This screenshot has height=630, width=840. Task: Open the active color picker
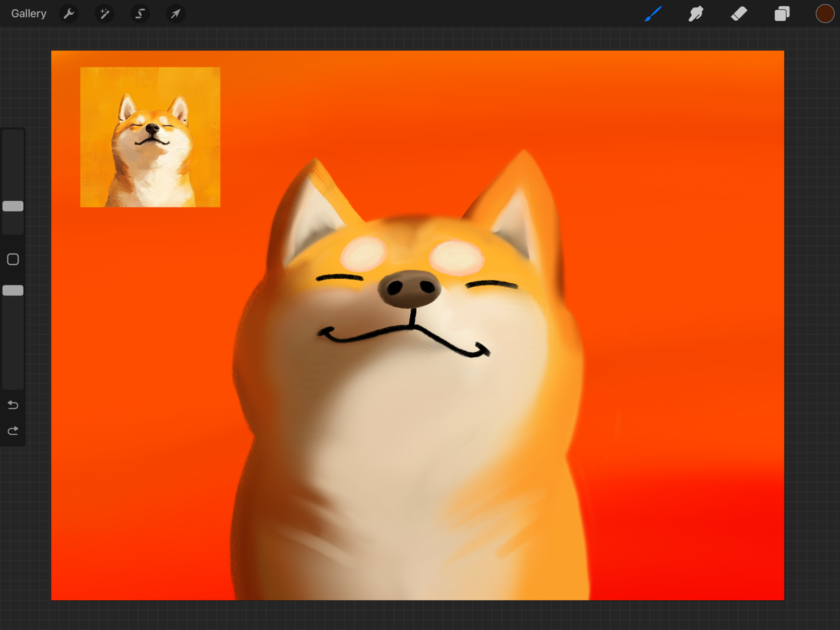[x=825, y=14]
